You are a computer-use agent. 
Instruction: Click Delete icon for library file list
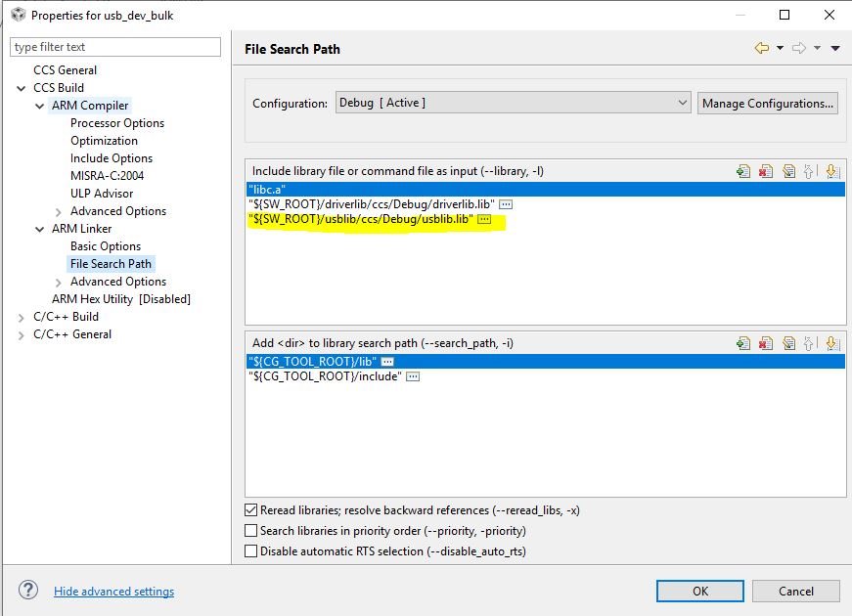coord(766,171)
